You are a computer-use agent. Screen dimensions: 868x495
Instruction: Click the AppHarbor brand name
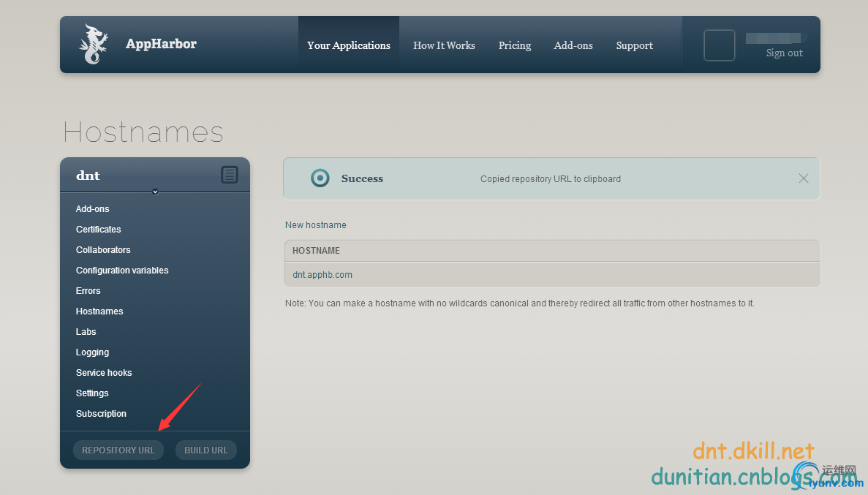[x=161, y=44]
